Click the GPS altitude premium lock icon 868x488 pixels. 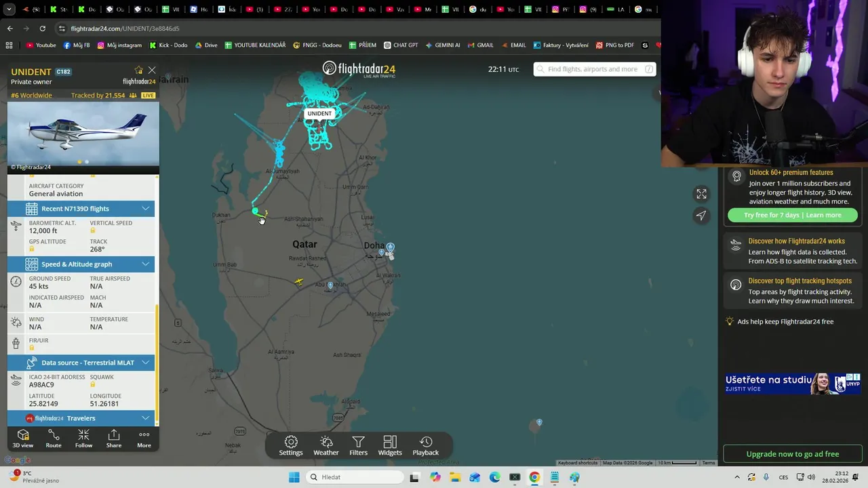pos(32,249)
